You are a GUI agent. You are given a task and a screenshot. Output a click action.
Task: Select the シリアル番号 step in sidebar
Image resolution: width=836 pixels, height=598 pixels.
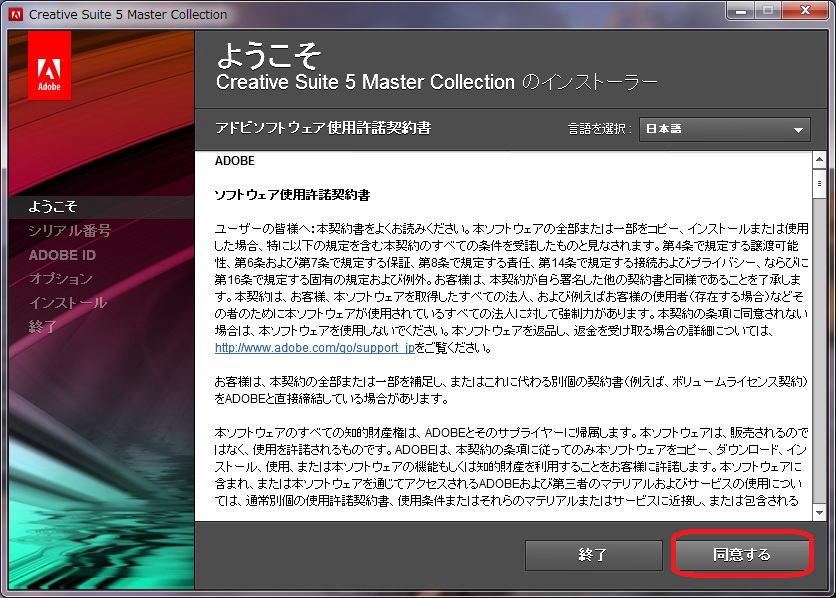point(70,230)
